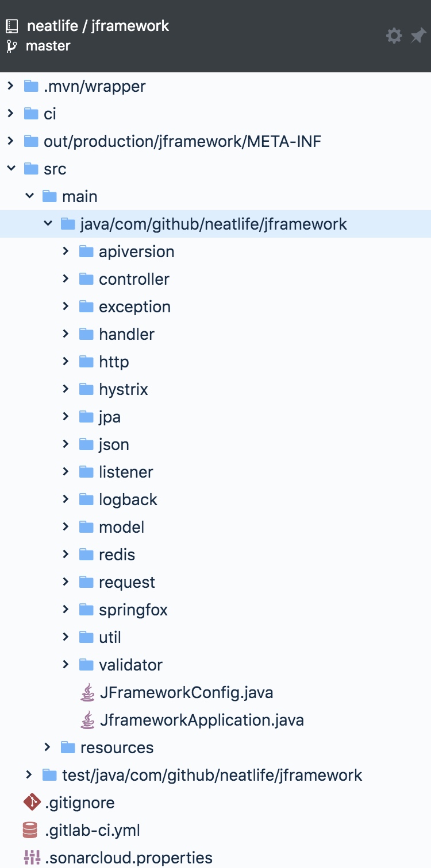Click the git icon next to .gitignore

coord(31,803)
